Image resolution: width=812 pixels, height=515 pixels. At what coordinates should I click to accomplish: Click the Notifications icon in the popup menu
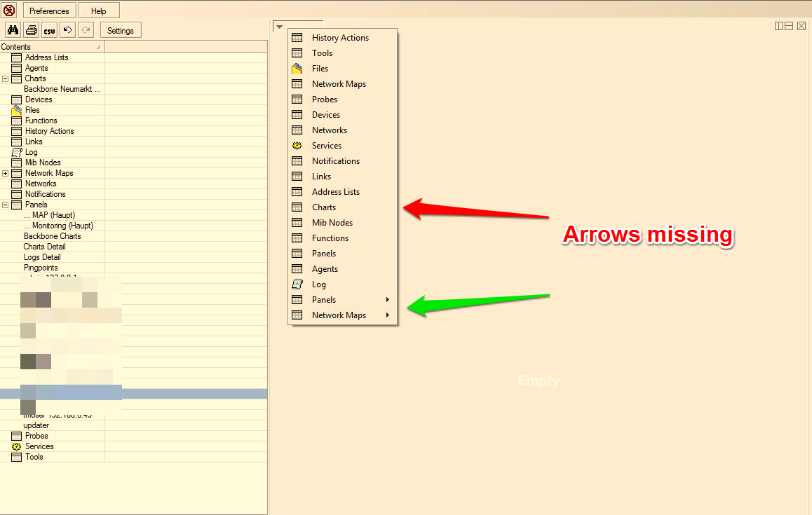click(297, 161)
